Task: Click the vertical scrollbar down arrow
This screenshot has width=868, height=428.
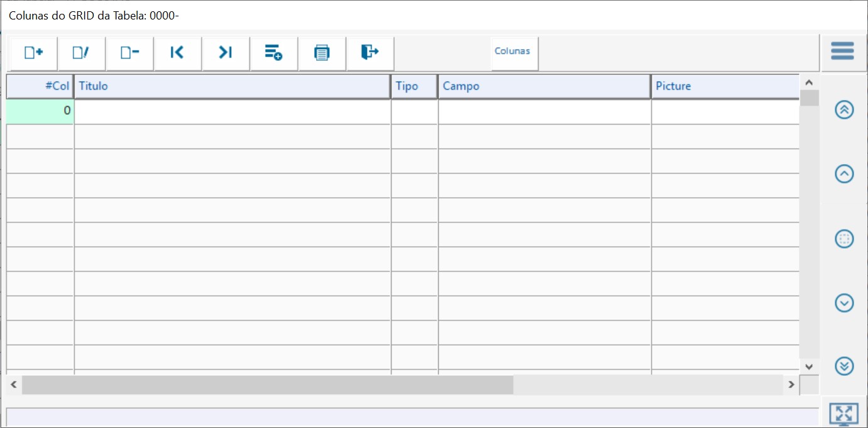Action: [x=809, y=366]
